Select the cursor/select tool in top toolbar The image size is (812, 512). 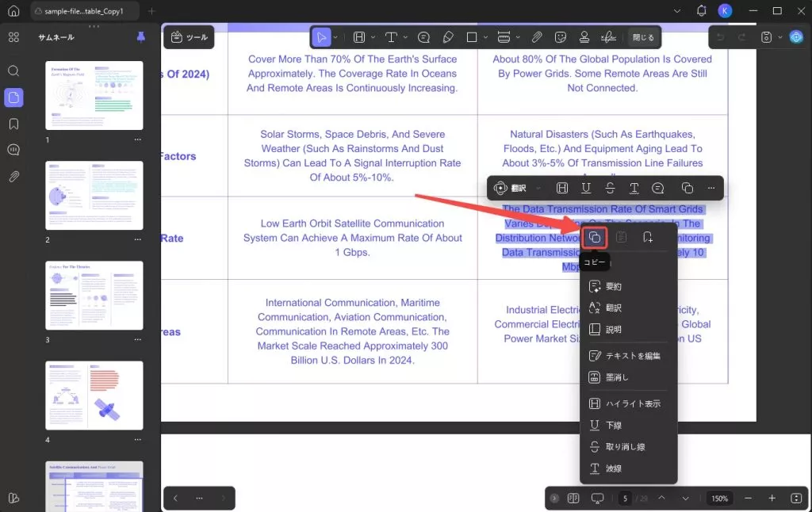pyautogui.click(x=322, y=37)
